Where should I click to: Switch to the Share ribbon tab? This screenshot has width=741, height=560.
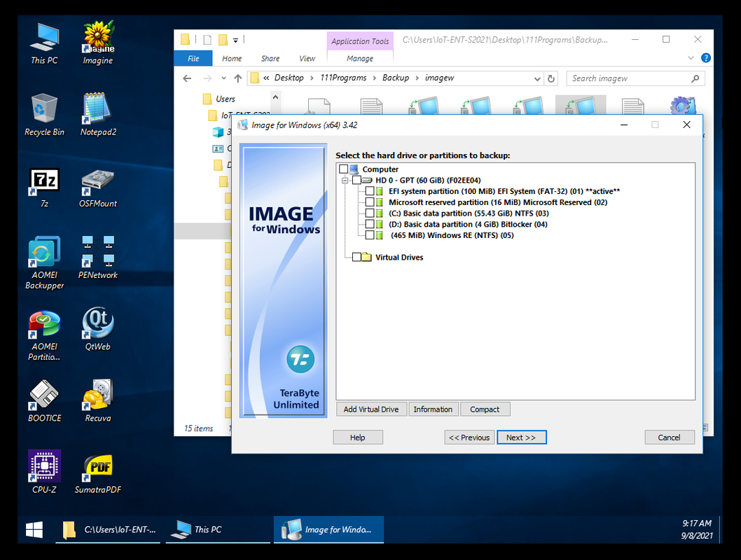[270, 58]
